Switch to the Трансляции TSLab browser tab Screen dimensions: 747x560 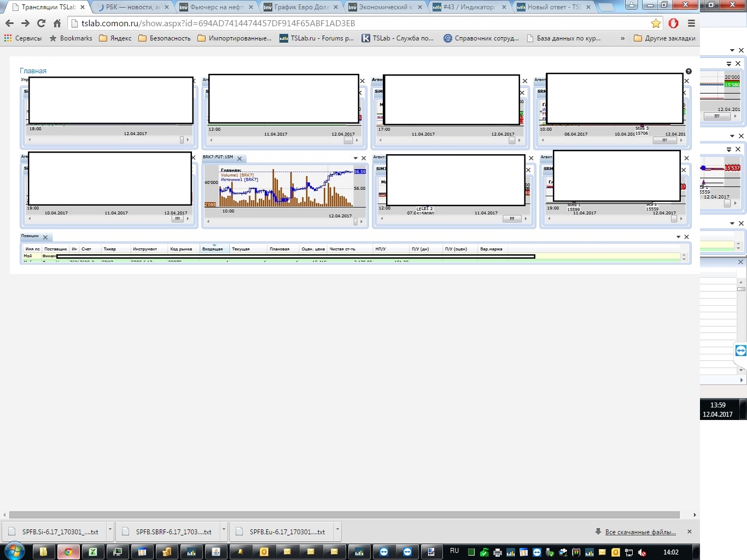(x=47, y=7)
